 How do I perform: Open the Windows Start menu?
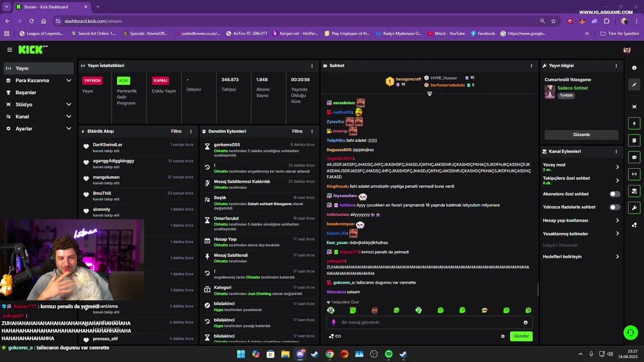pos(241,354)
